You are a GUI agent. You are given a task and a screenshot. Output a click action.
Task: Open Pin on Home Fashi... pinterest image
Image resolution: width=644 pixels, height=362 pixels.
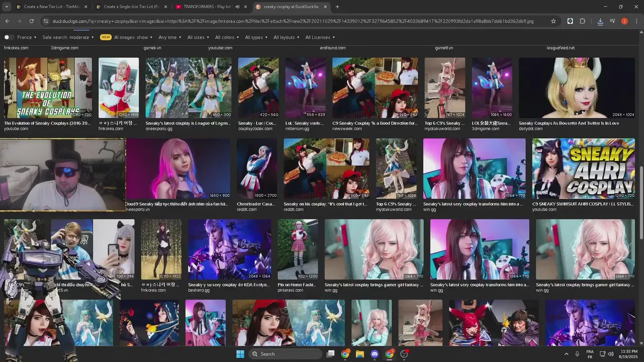(298, 249)
